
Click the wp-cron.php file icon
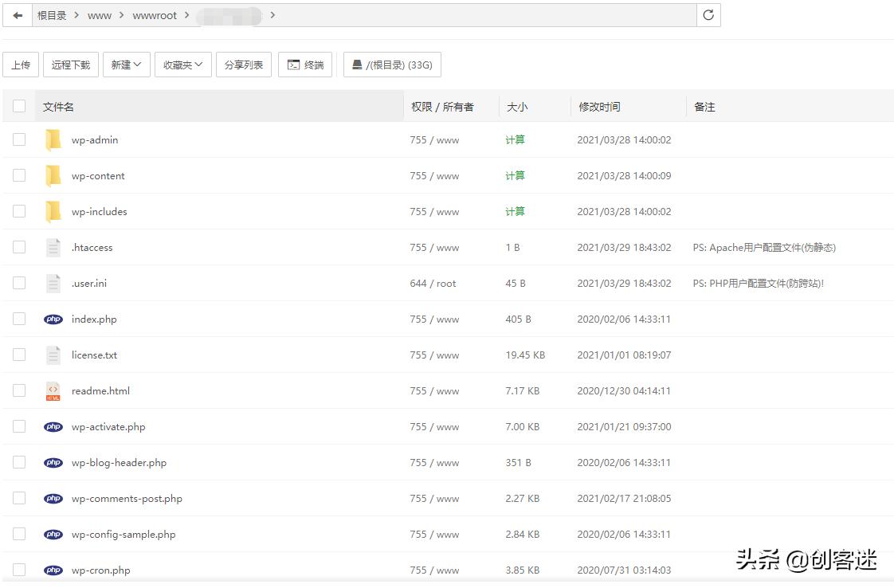[x=53, y=570]
